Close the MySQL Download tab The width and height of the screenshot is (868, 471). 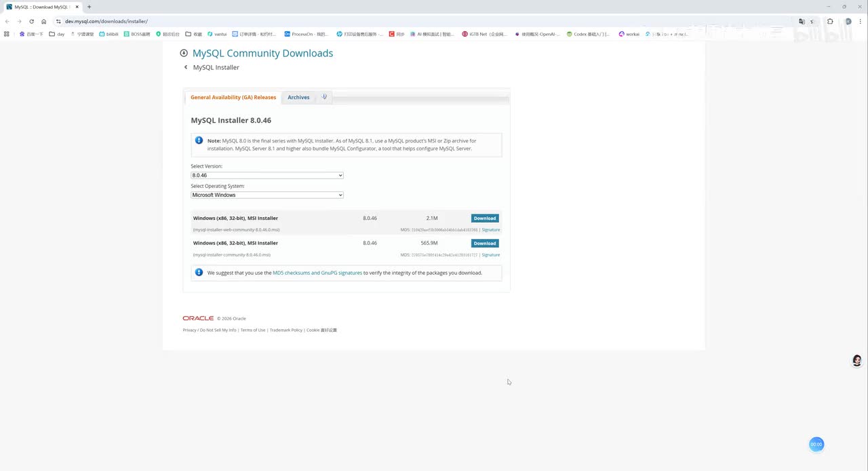77,7
